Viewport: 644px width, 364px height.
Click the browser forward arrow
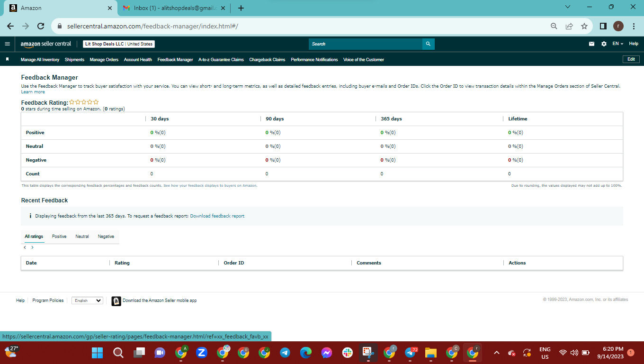click(26, 26)
